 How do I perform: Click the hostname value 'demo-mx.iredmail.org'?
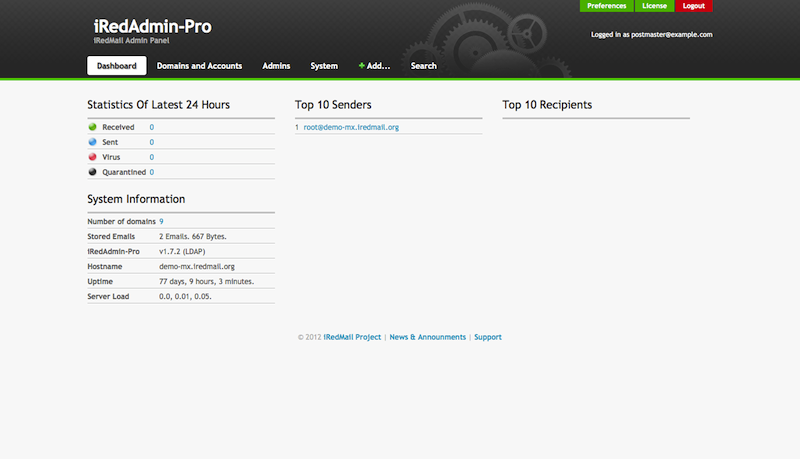[x=197, y=266]
